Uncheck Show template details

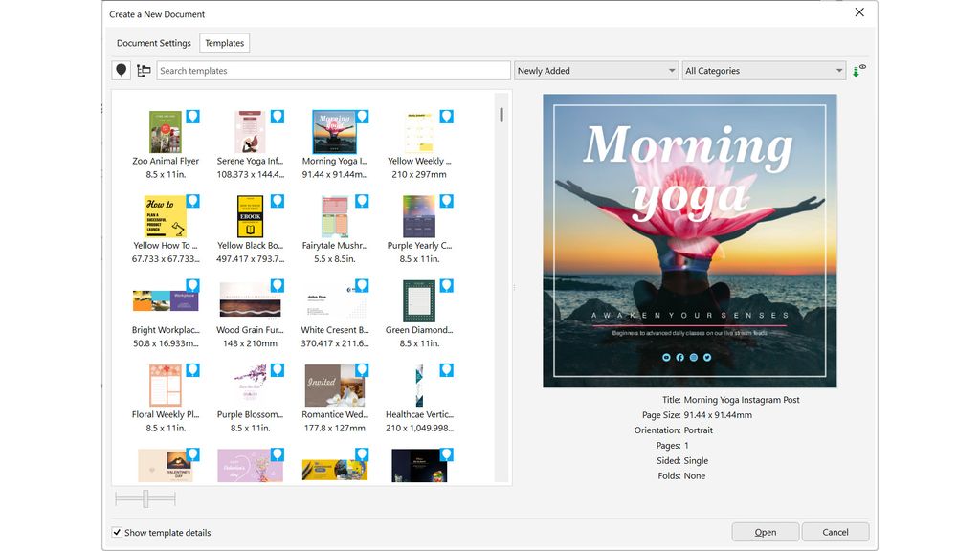[117, 532]
